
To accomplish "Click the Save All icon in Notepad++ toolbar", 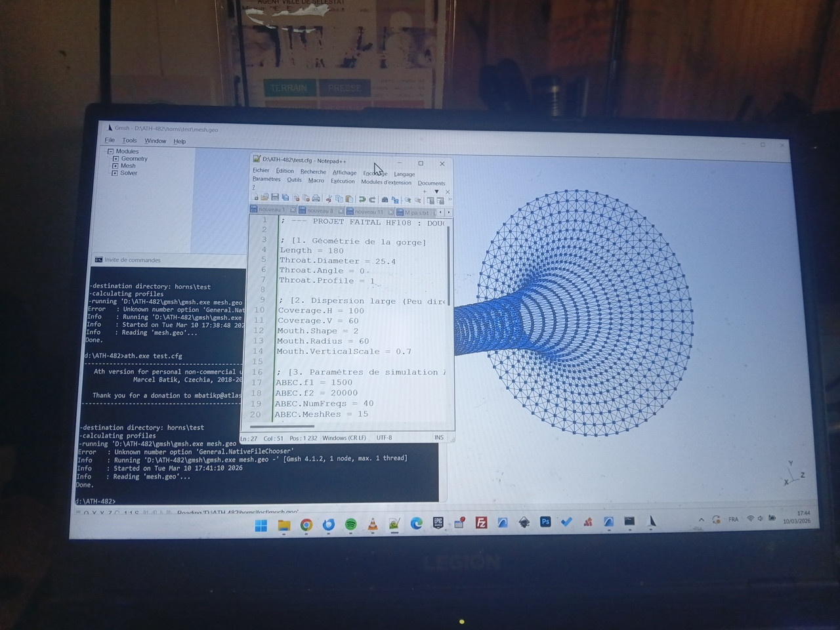I will [x=285, y=198].
